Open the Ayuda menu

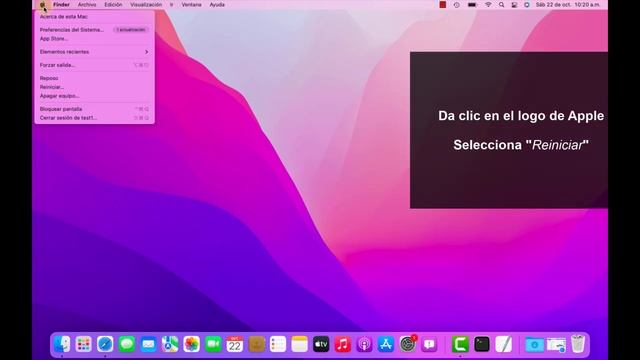217,5
